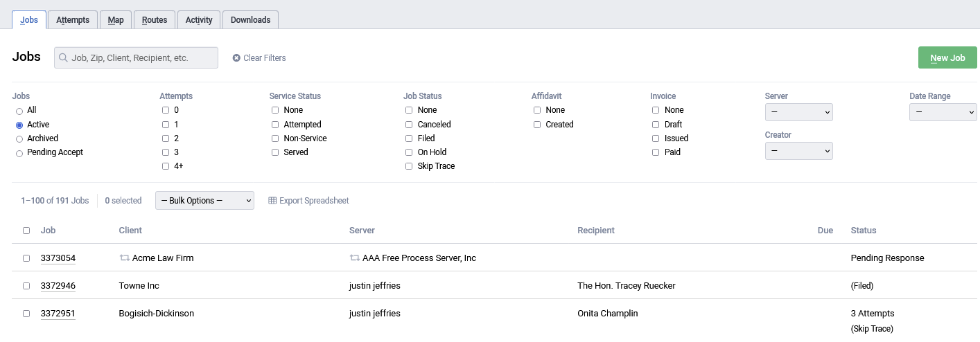The width and height of the screenshot is (980, 342).
Task: Open the Date Range dropdown
Action: pos(943,112)
